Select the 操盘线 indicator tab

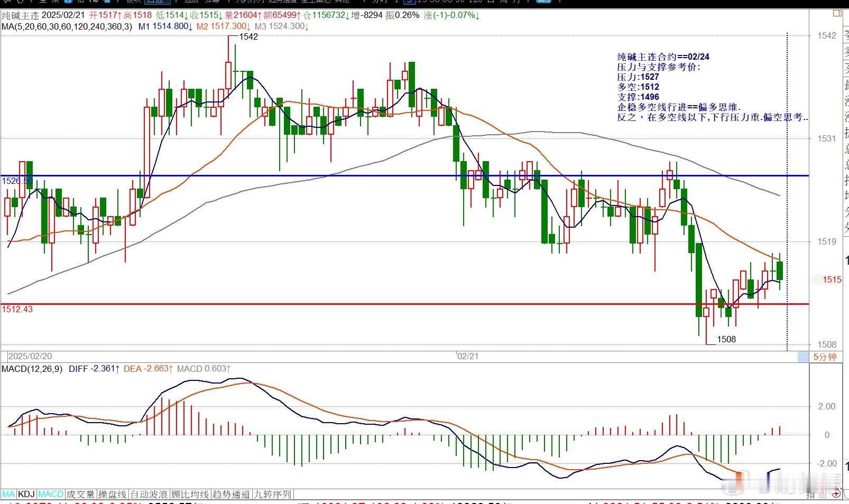click(x=113, y=494)
